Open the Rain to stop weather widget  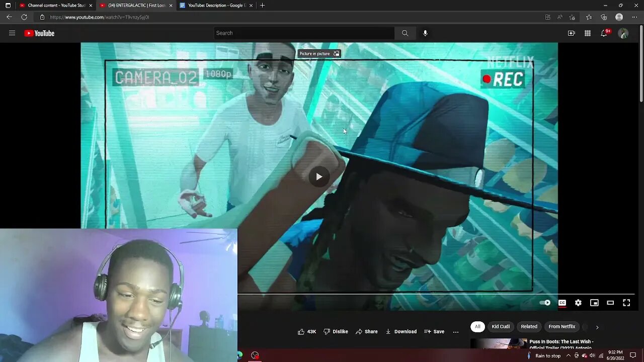click(543, 355)
